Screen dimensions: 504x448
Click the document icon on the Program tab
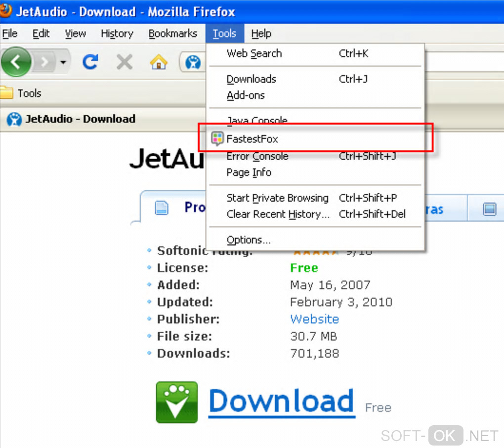pyautogui.click(x=162, y=208)
